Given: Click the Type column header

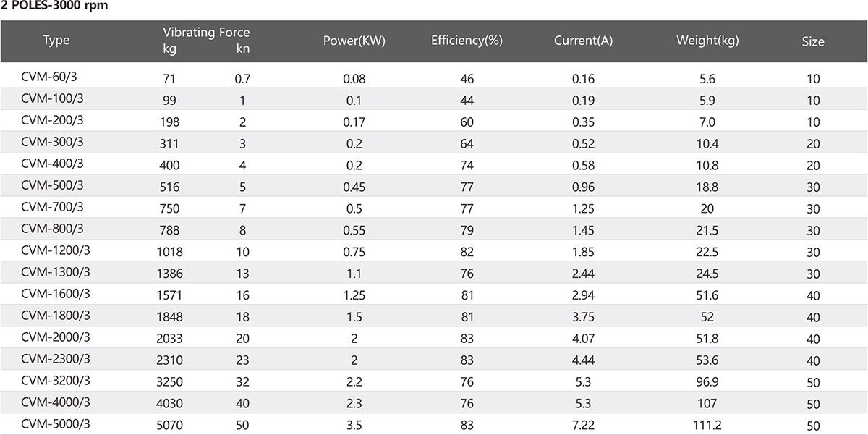Looking at the screenshot, I should point(56,41).
